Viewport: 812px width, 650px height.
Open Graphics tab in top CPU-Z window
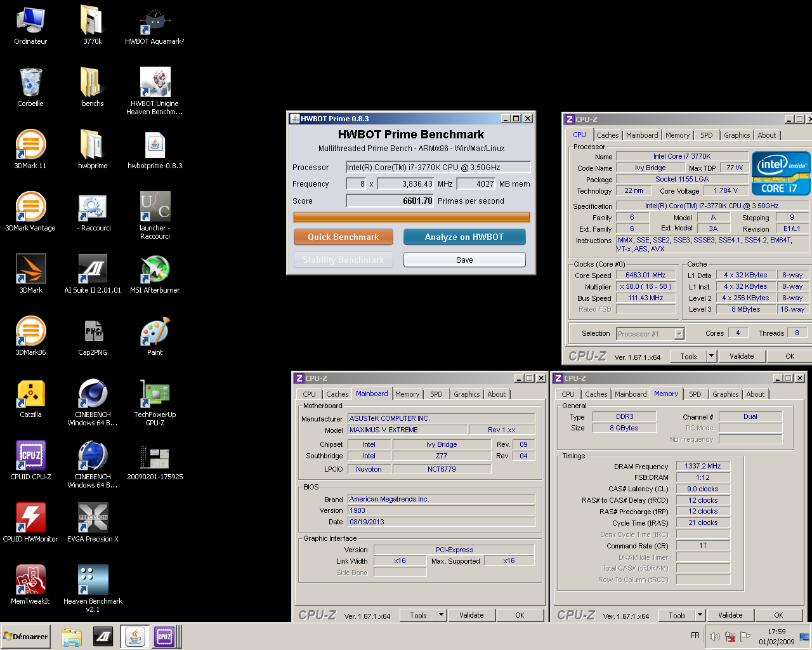click(737, 135)
